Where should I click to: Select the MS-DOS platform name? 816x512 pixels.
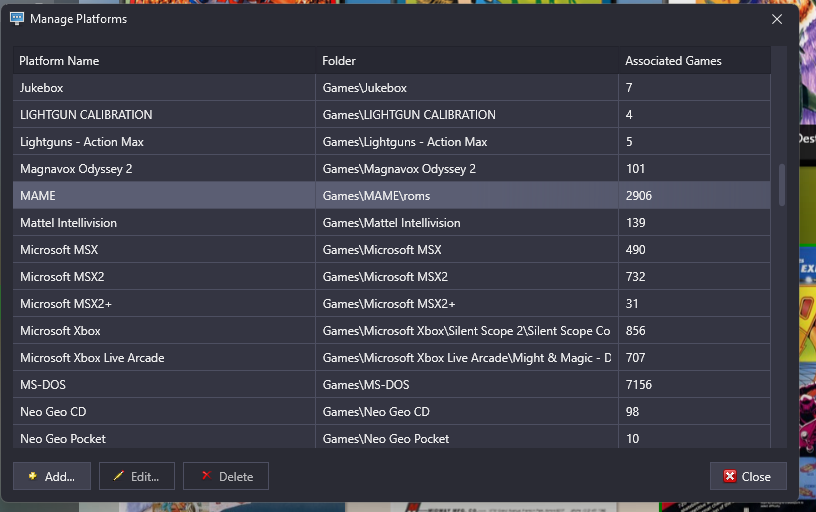43,385
